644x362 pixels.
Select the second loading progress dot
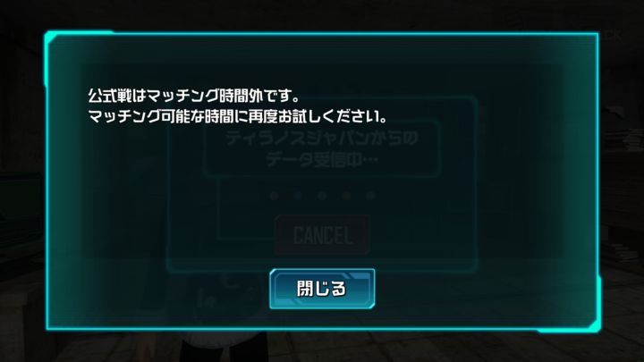click(x=298, y=196)
